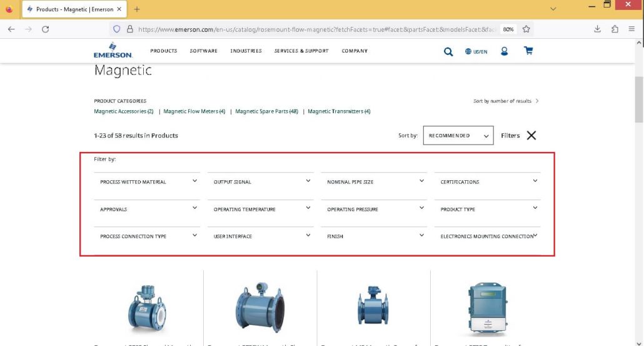This screenshot has height=346, width=644.
Task: Click the page vertical scrollbar thumb
Action: 638,99
